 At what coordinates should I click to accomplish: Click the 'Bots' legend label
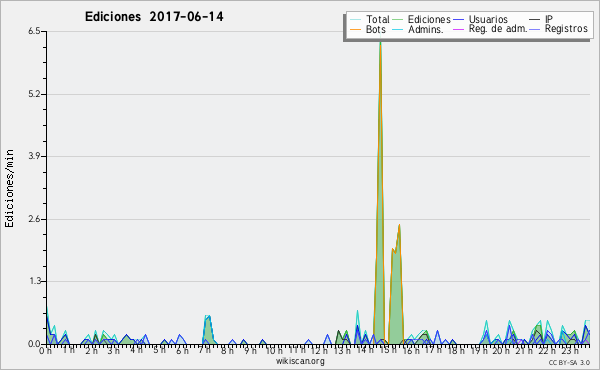[x=376, y=29]
